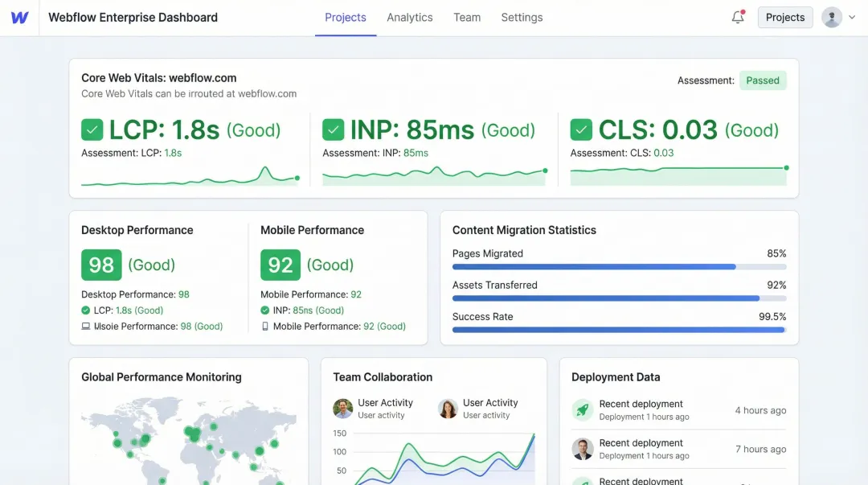Open the account chevron dropdown arrow

click(x=852, y=18)
